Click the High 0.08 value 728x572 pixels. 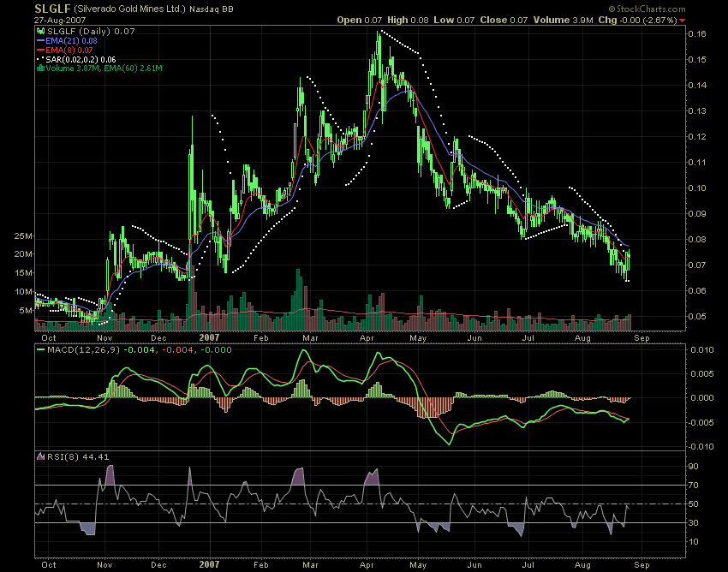[408, 20]
